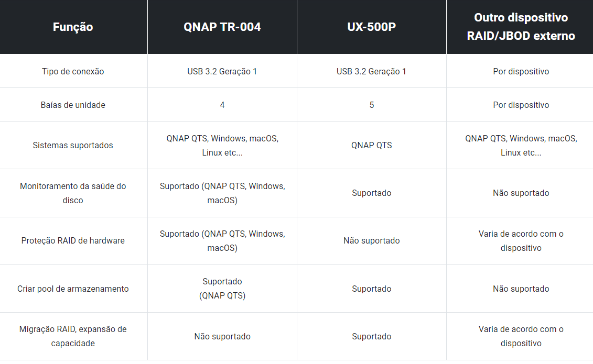Image resolution: width=593 pixels, height=364 pixels.
Task: Select "Criar pool de armazenamento" row label
Action: [x=73, y=289]
